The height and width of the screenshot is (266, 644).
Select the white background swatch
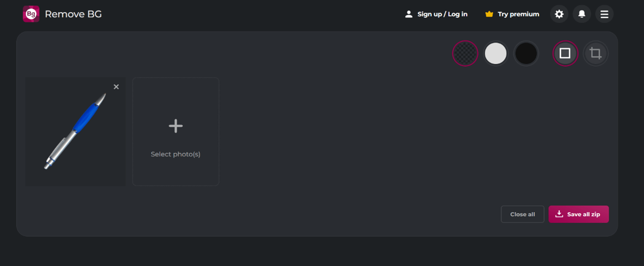coord(495,53)
